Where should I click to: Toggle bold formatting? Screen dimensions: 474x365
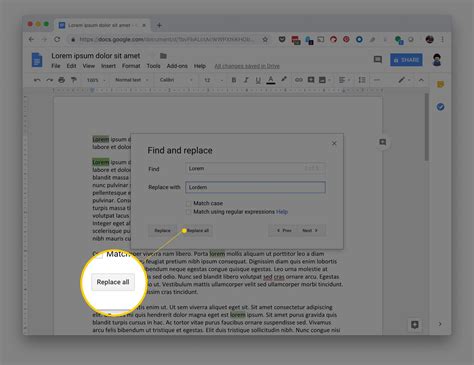(234, 80)
